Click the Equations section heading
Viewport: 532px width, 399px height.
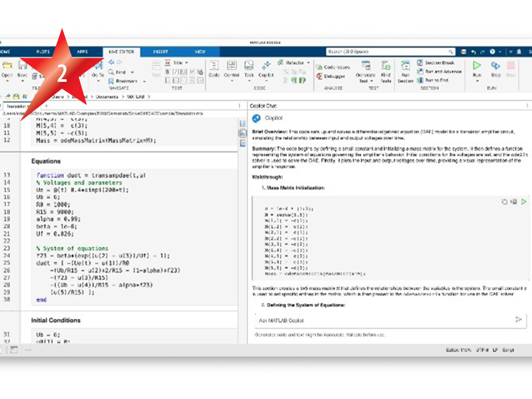click(46, 161)
